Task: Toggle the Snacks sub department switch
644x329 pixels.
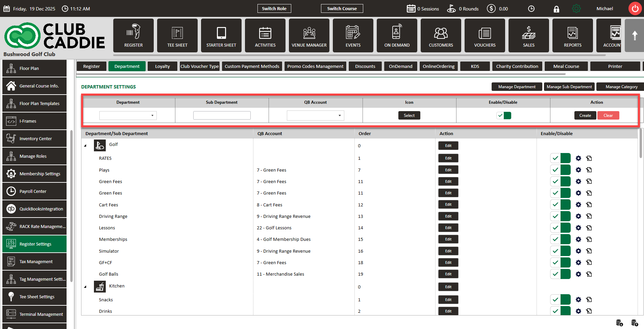Action: 560,300
